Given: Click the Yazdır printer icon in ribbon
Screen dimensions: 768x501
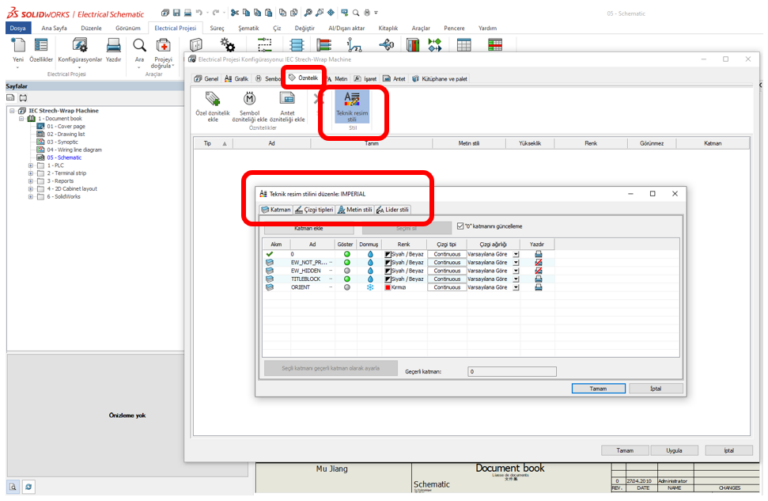Looking at the screenshot, I should tap(114, 45).
